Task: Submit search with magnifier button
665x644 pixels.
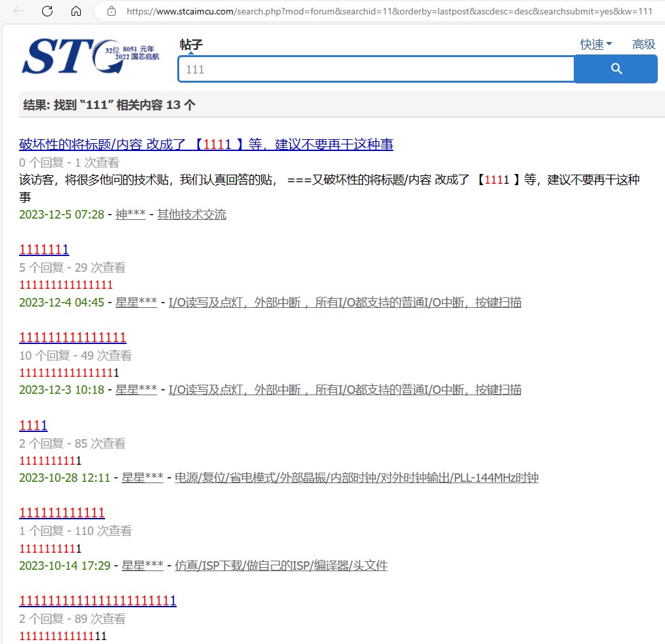Action: [x=616, y=69]
